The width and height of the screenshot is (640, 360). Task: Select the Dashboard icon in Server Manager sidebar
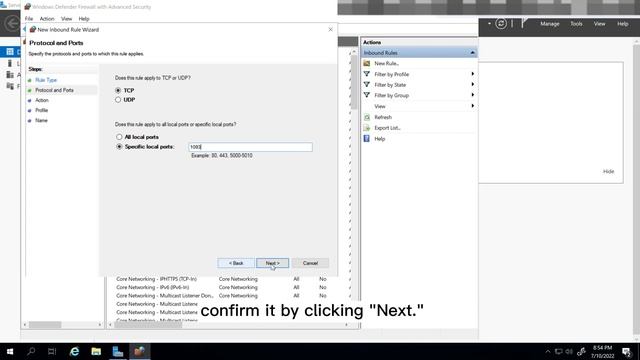10,52
